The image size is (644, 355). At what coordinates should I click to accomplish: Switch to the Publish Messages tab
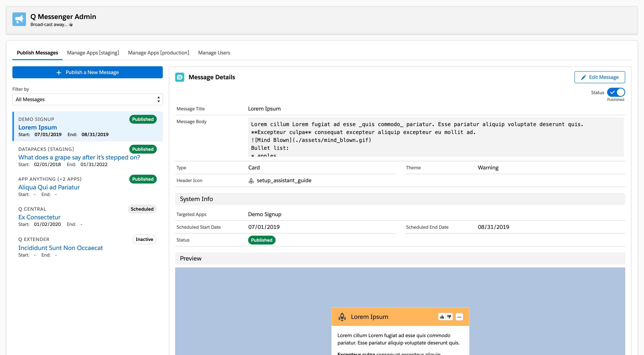[37, 53]
